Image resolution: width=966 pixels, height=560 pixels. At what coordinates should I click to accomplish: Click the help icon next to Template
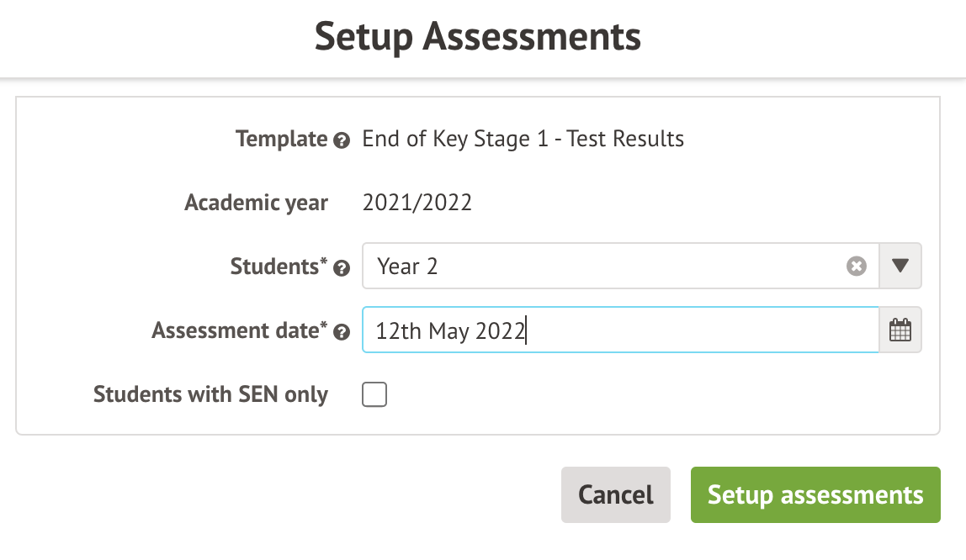pyautogui.click(x=342, y=140)
